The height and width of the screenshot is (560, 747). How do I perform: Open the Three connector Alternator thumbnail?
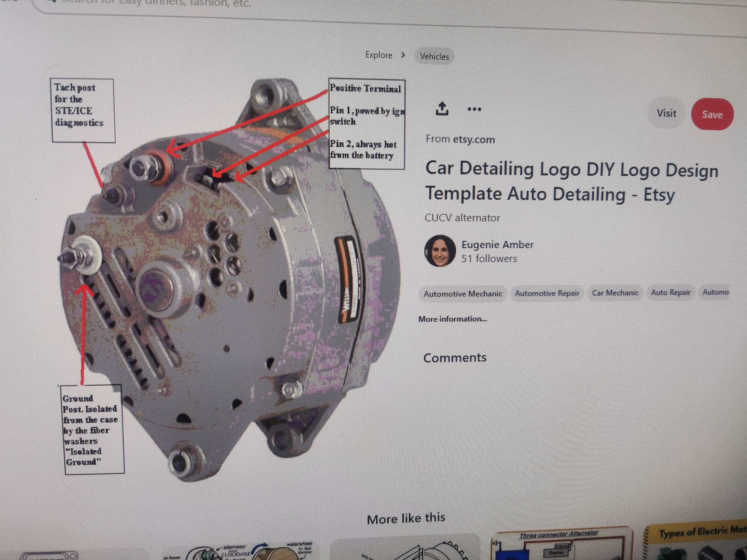pos(562,544)
